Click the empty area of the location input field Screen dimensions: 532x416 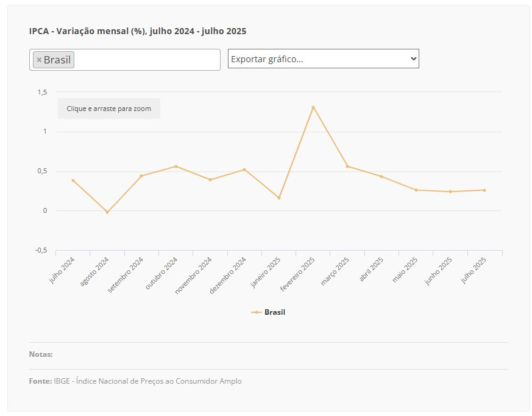146,60
